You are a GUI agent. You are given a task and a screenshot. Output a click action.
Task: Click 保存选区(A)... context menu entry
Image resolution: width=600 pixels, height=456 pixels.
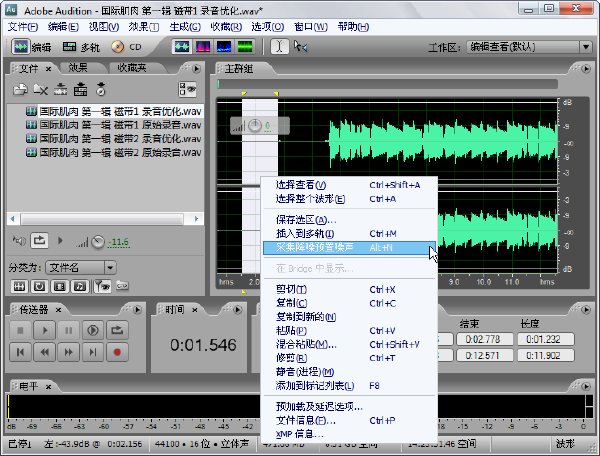pos(349,220)
